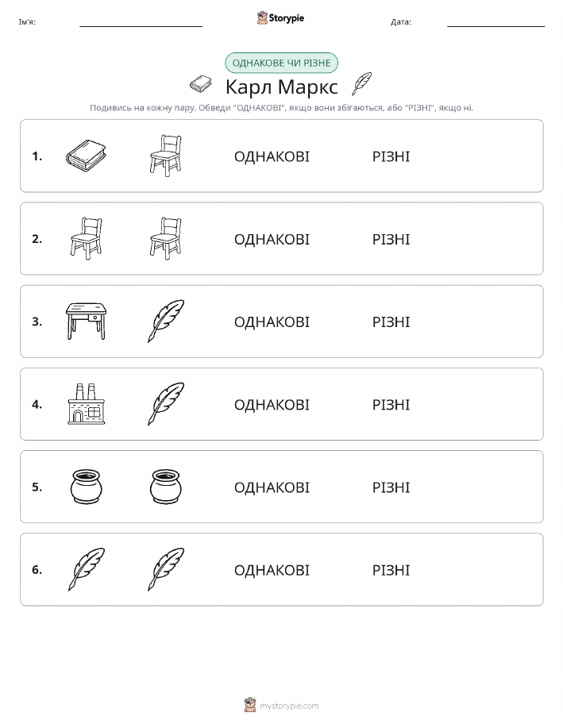Viewport: 563px width, 728px height.
Task: Open the mystorypie.com footer link
Action: click(x=281, y=705)
